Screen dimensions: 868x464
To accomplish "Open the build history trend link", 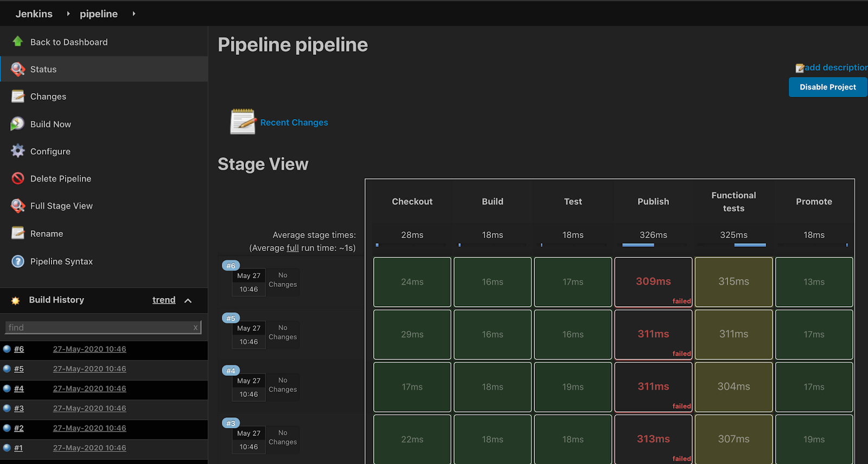I will tap(164, 300).
